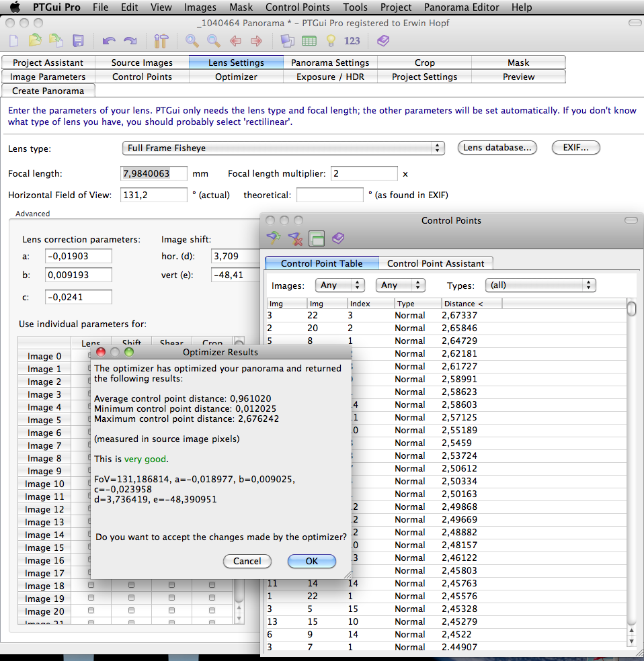
Task: Click the light bulb assistant icon
Action: coord(331,40)
